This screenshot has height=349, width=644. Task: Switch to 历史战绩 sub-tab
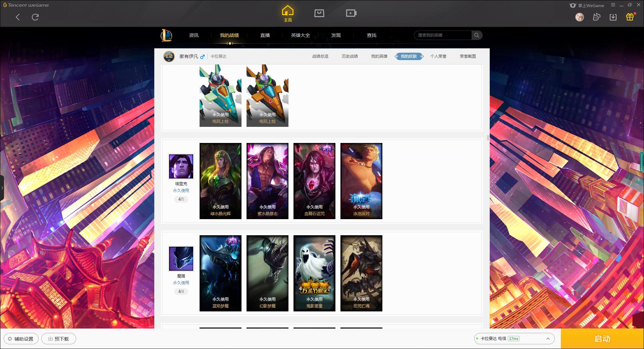350,56
